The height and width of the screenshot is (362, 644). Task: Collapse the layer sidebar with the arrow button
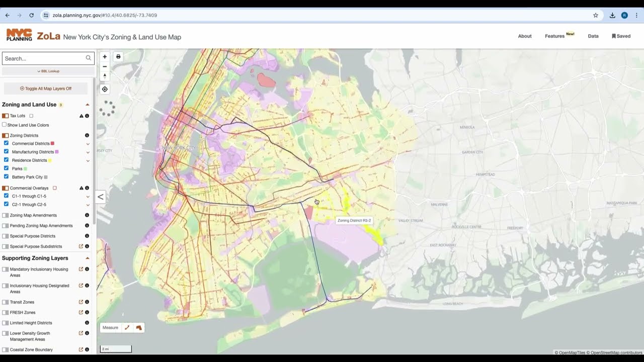click(x=101, y=197)
